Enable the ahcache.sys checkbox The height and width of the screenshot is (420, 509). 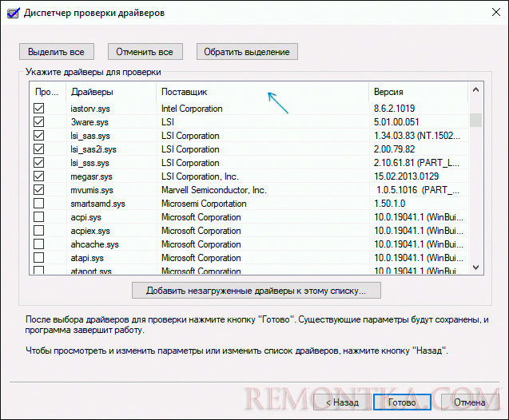[x=39, y=244]
